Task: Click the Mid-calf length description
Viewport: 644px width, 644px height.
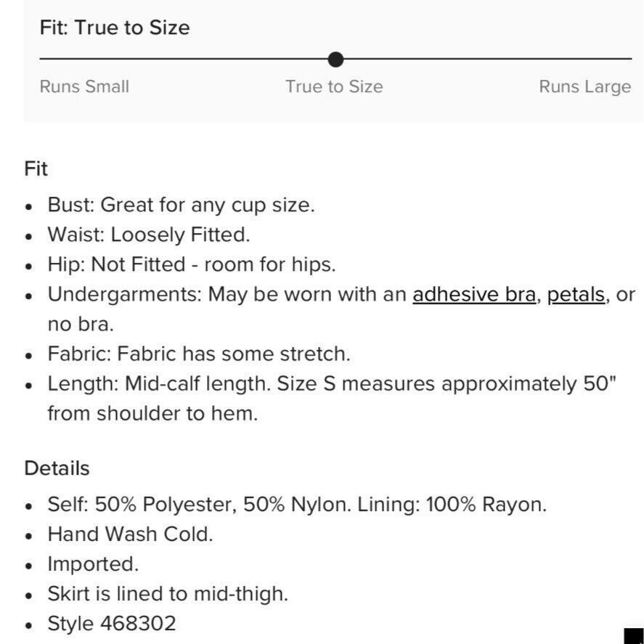Action: tap(332, 399)
